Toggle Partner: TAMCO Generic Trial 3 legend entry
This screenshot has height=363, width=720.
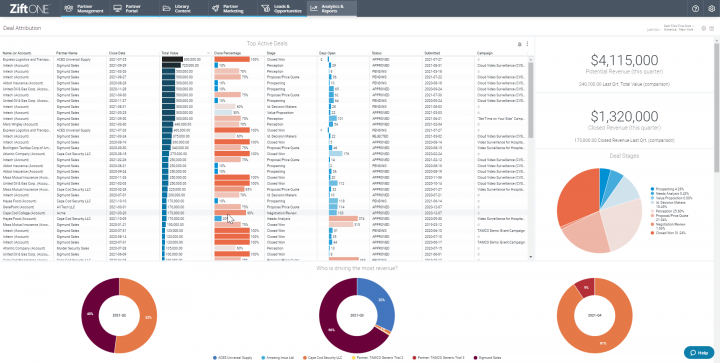point(438,357)
